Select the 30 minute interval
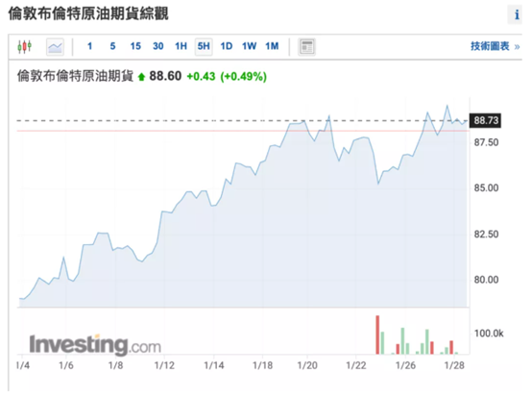 [x=158, y=46]
